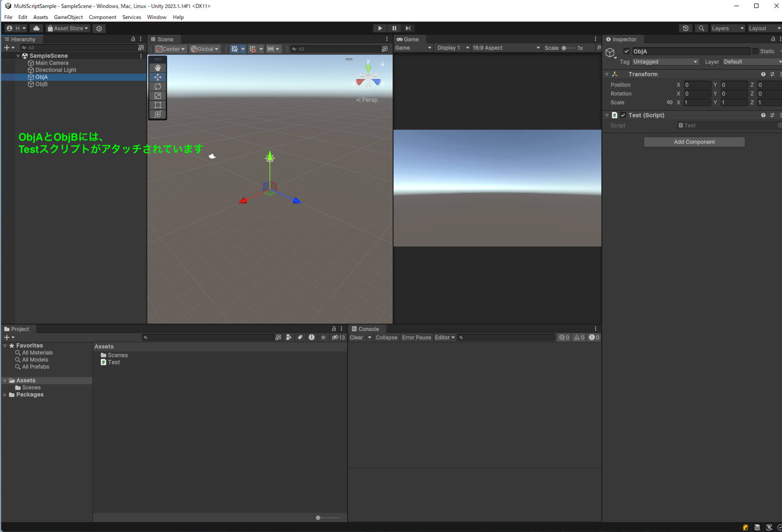Open SampleScene options menu
This screenshot has height=532, width=782.
(141, 56)
